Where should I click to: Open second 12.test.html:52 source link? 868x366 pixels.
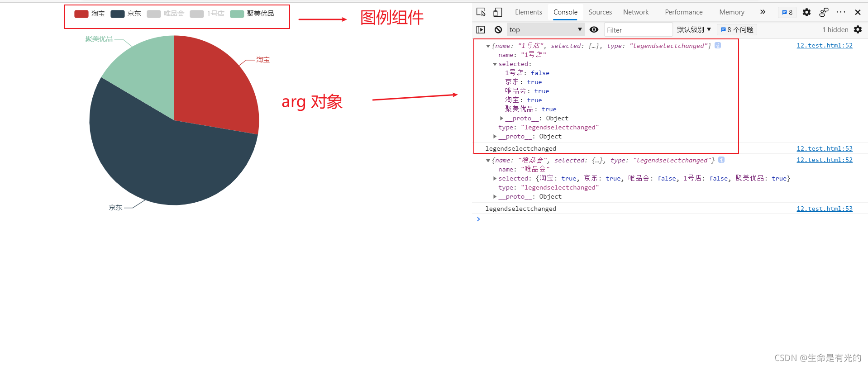pos(825,160)
